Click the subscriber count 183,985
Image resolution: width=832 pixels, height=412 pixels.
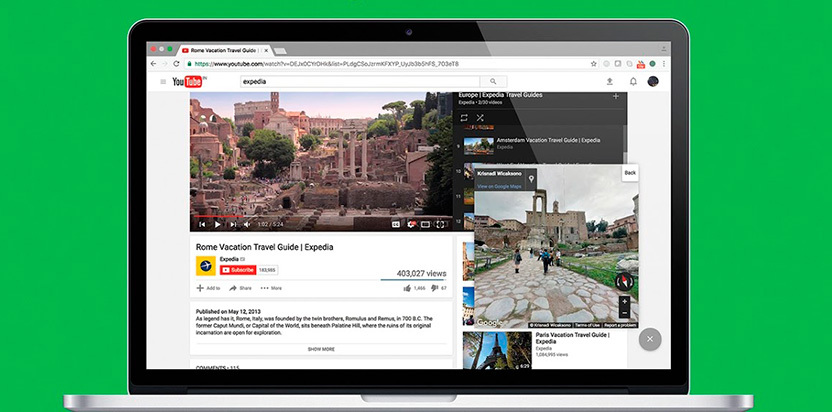(x=267, y=270)
